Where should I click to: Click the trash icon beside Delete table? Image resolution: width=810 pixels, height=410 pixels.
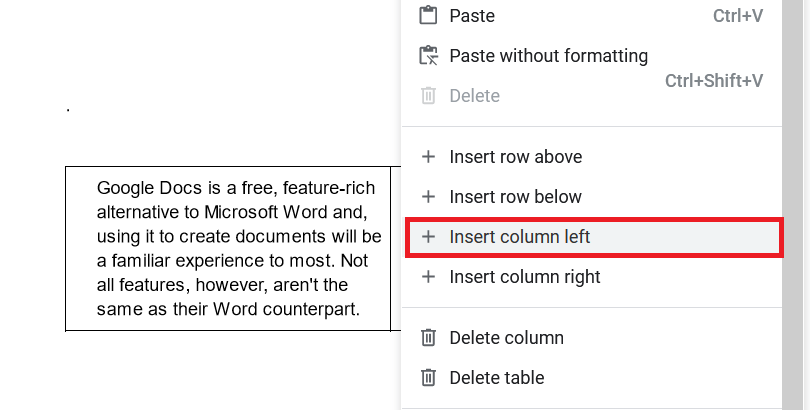coord(428,378)
